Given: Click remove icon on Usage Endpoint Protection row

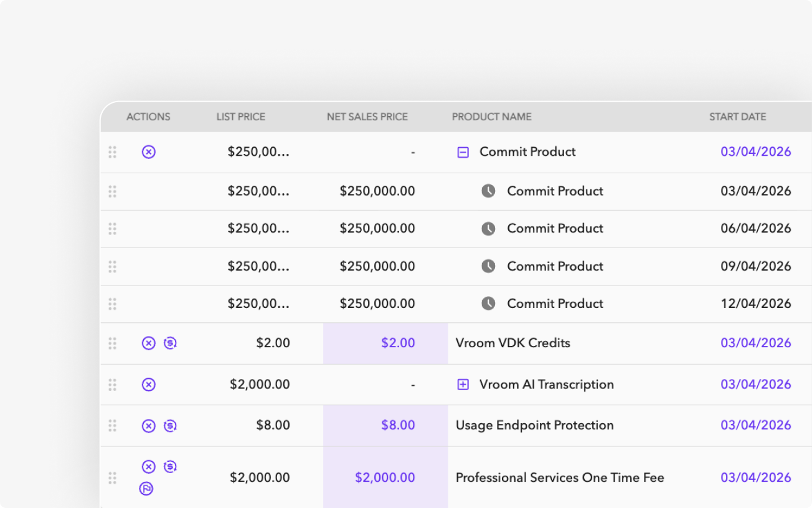Looking at the screenshot, I should coord(148,426).
